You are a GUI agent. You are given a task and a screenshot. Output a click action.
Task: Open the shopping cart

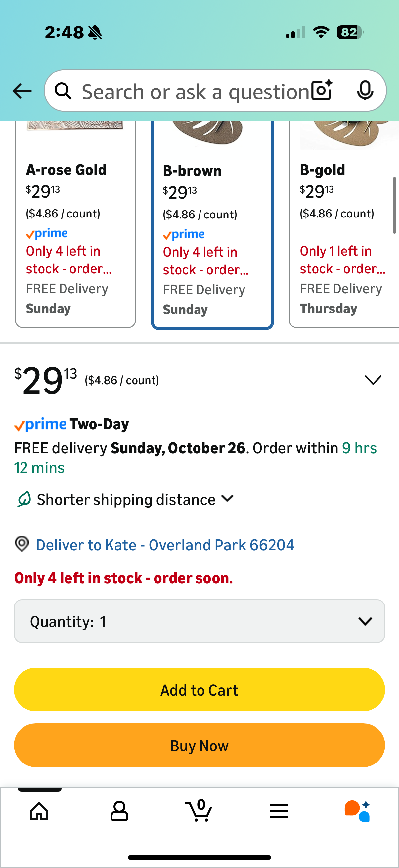pos(199,810)
